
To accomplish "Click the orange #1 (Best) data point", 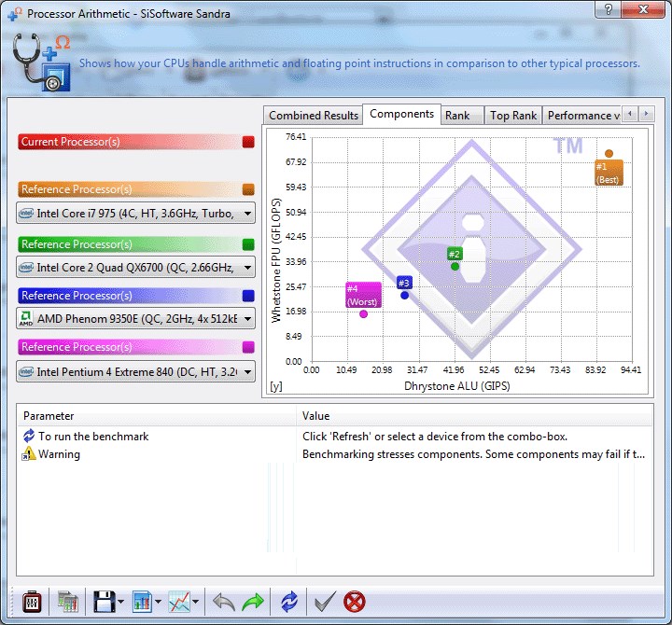I will pyautogui.click(x=609, y=153).
